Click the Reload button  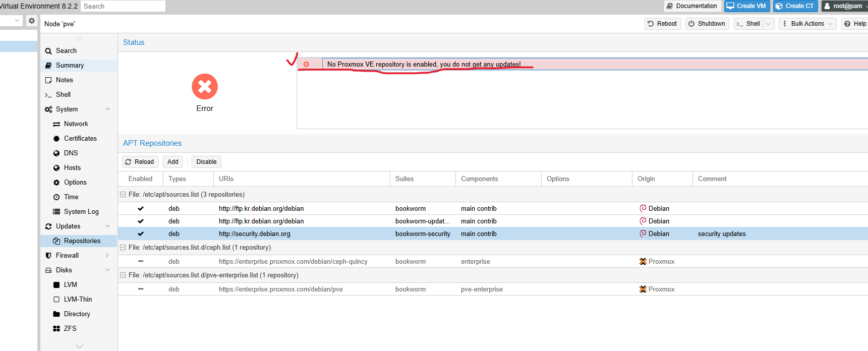point(140,162)
